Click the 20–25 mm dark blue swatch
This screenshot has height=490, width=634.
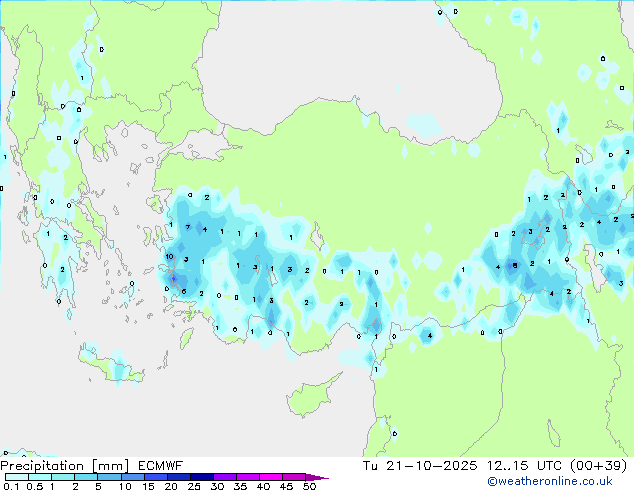[x=179, y=477]
